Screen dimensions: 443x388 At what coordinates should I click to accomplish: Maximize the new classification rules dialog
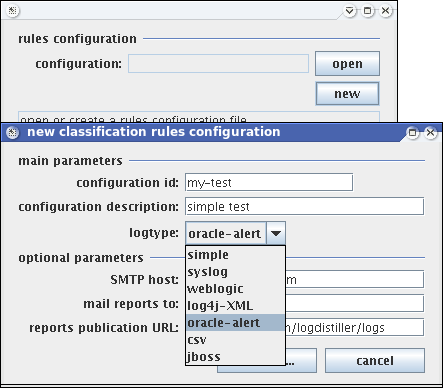pos(413,133)
